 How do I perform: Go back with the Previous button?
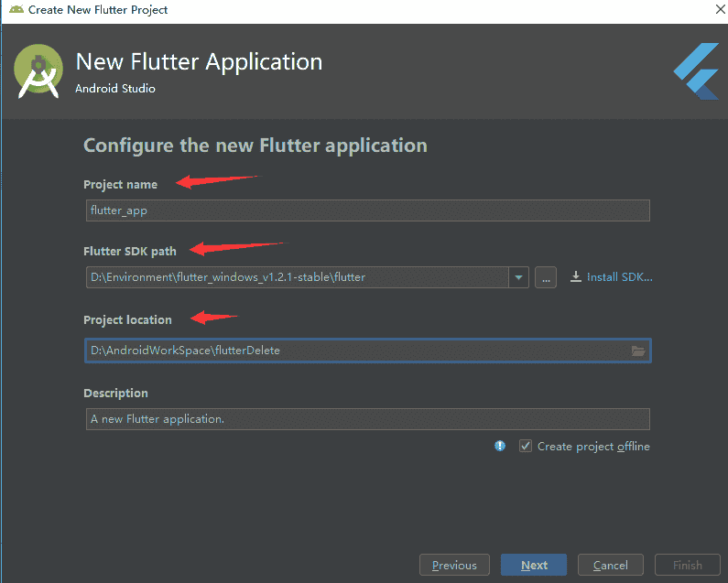click(x=454, y=565)
